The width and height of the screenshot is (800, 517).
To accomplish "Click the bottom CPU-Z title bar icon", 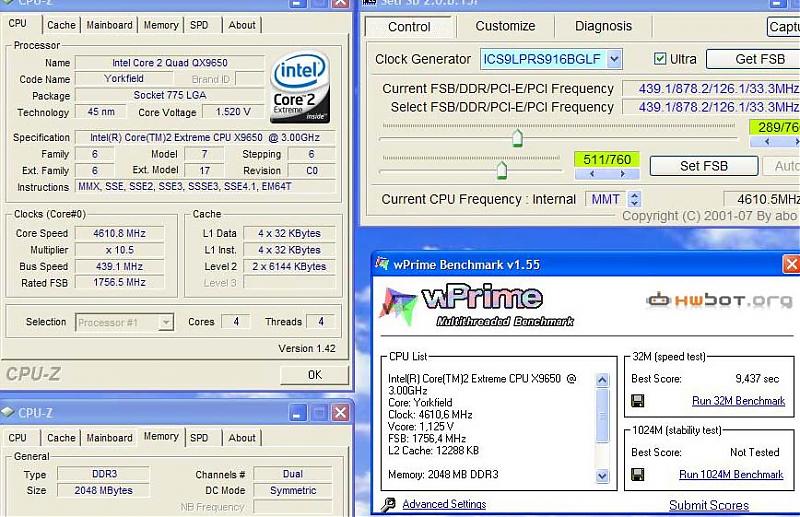I will pyautogui.click(x=8, y=412).
